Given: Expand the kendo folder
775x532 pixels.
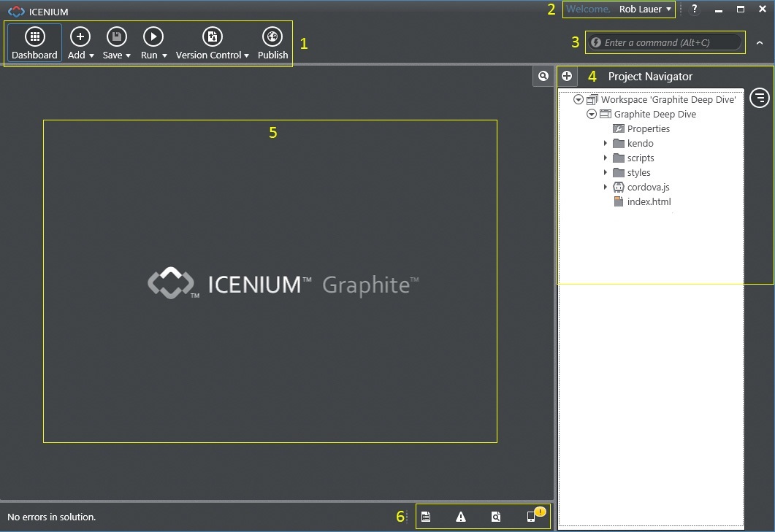Looking at the screenshot, I should (606, 143).
